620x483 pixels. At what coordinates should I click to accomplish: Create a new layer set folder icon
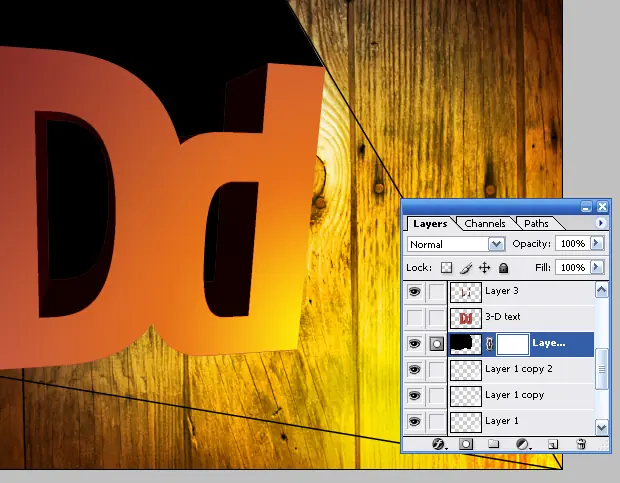click(493, 444)
